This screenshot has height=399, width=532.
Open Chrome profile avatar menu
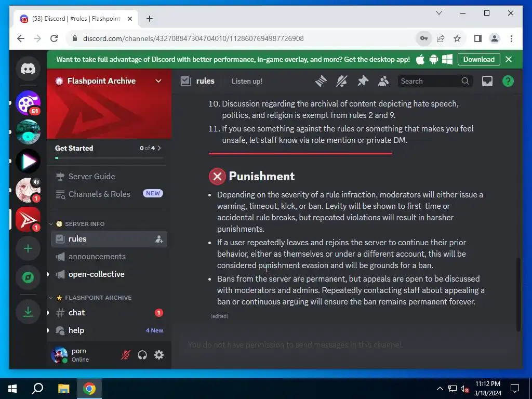click(x=495, y=38)
